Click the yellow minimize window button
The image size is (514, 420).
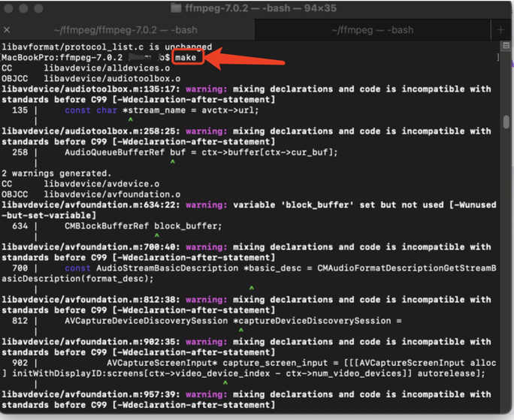23,8
